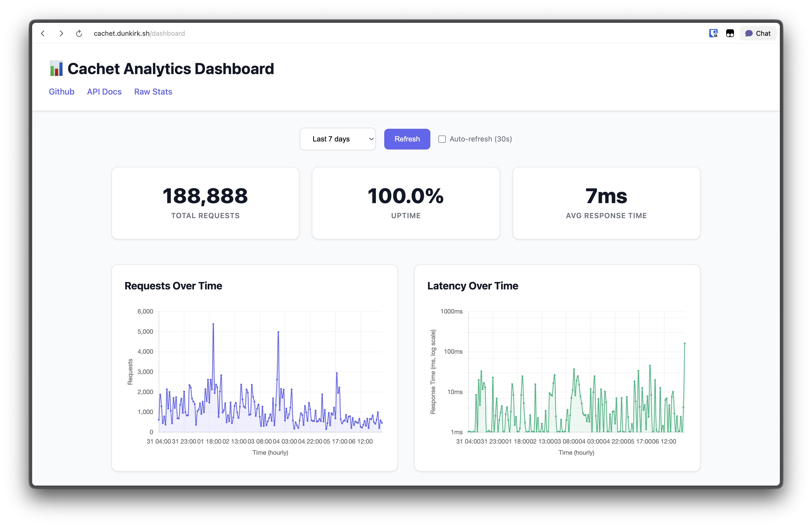Enable the Auto-refresh (30s) checkbox

pyautogui.click(x=442, y=139)
